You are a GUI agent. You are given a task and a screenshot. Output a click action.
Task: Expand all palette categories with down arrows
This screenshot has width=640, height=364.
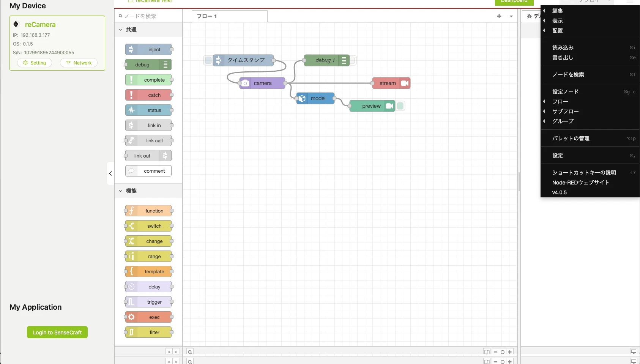click(x=176, y=352)
